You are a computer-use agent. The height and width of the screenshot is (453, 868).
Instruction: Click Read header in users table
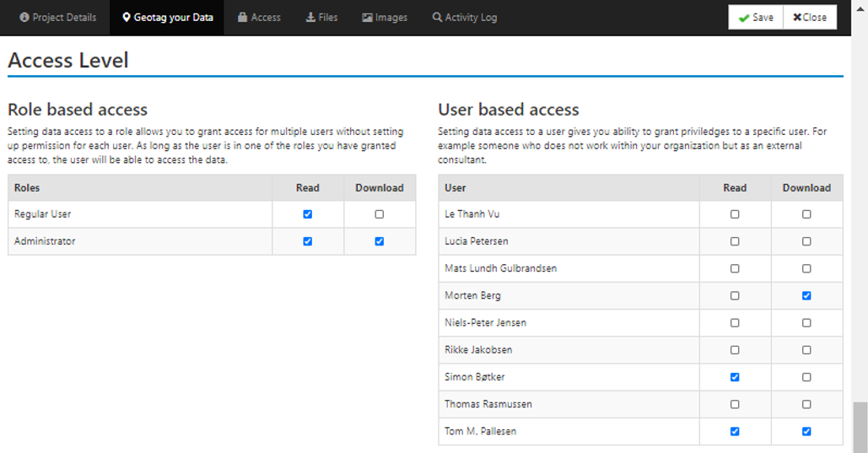coord(735,188)
